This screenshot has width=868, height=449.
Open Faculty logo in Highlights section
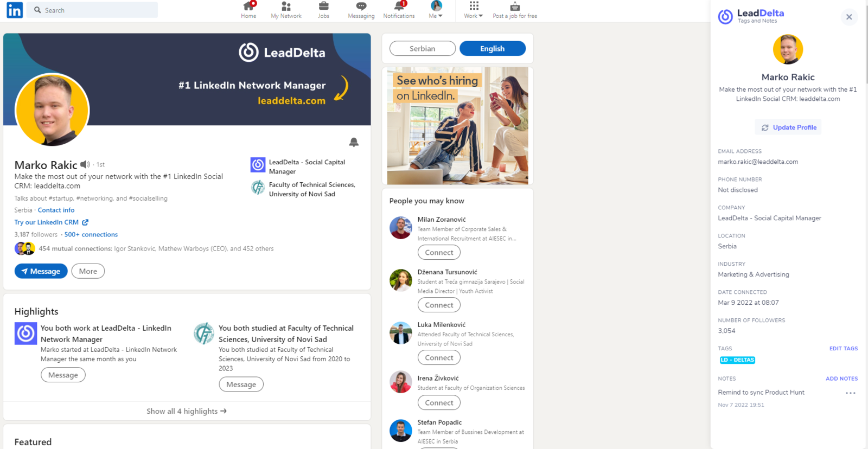point(204,333)
